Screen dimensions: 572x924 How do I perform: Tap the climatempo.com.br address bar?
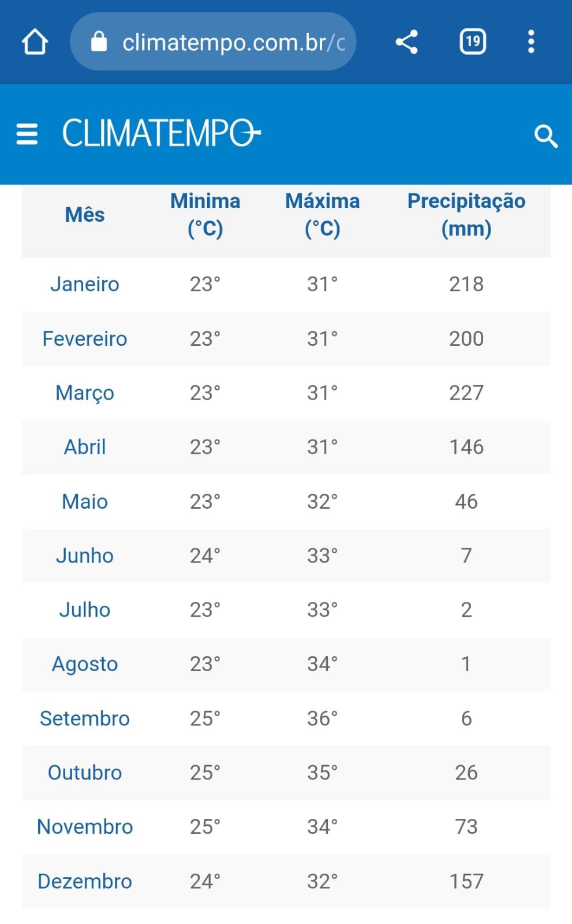pyautogui.click(x=213, y=42)
